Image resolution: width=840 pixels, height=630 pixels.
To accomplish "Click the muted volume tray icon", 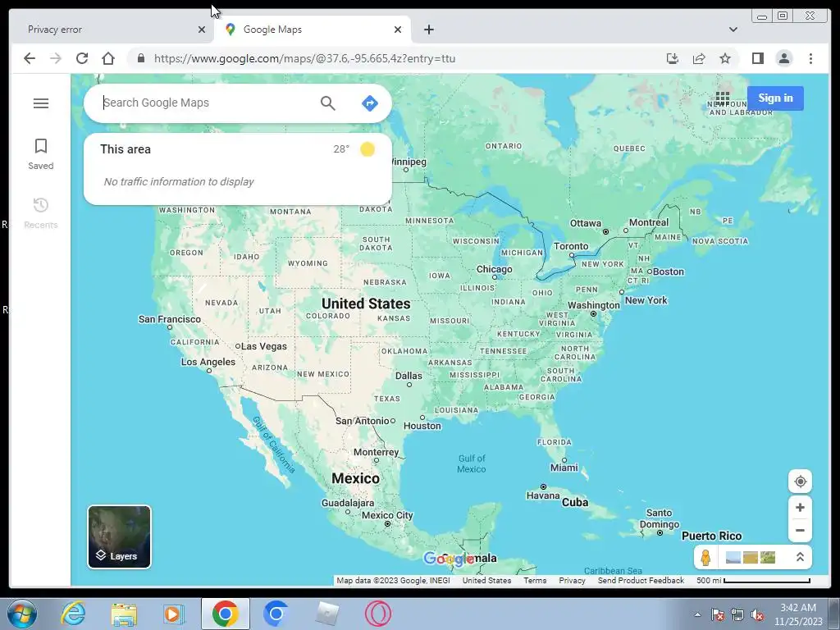I will (x=757, y=615).
